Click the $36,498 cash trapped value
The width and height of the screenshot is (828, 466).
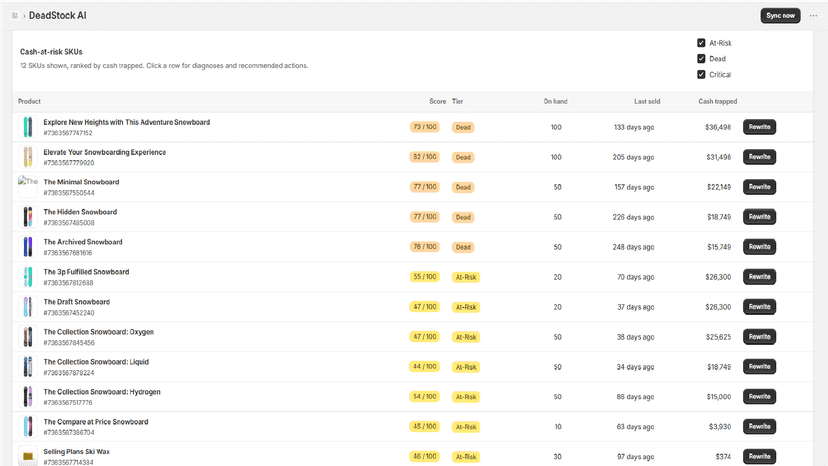(718, 127)
